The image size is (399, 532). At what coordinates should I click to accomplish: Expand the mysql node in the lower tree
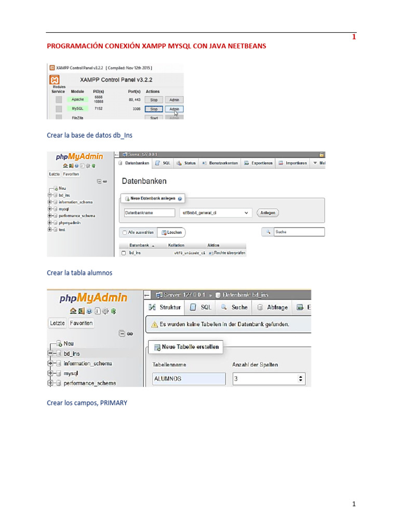pos(50,373)
